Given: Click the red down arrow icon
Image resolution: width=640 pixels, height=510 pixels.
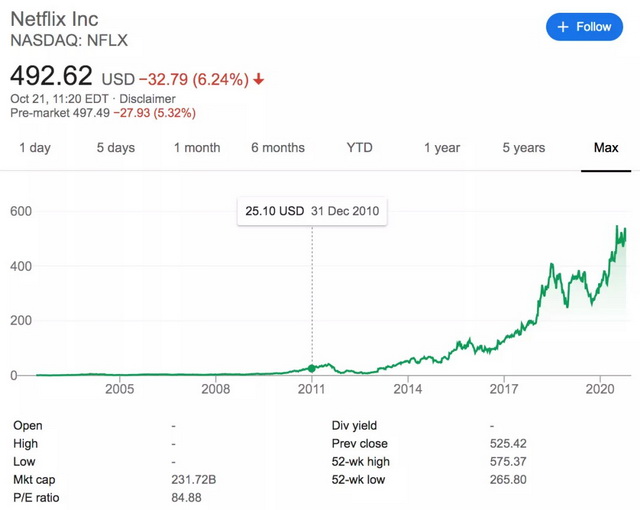Looking at the screenshot, I should point(259,79).
